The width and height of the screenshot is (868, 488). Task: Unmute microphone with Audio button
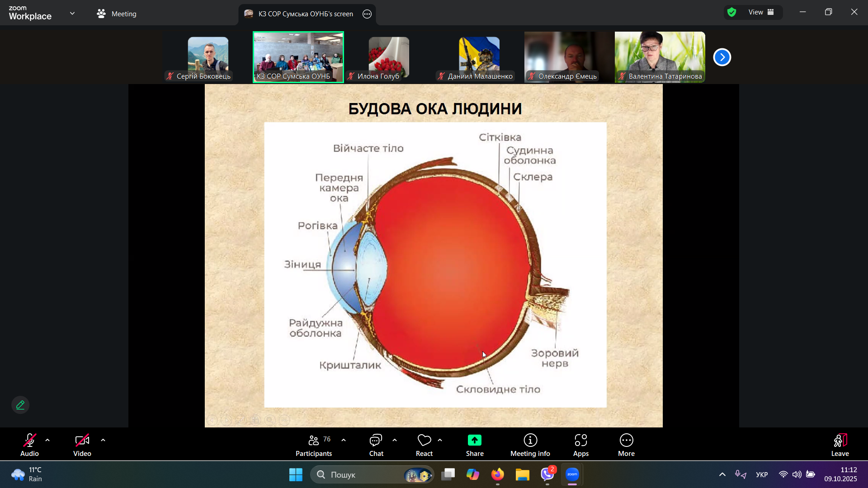tap(30, 441)
